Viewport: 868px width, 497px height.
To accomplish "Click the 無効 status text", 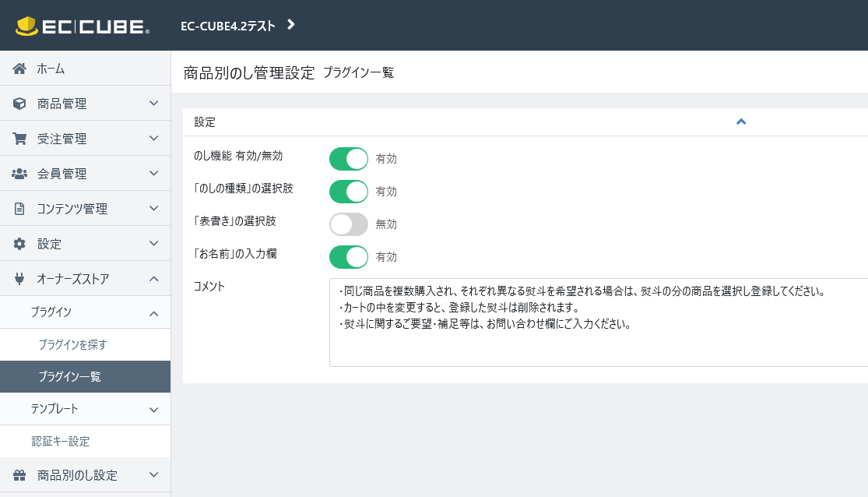I will coord(386,224).
